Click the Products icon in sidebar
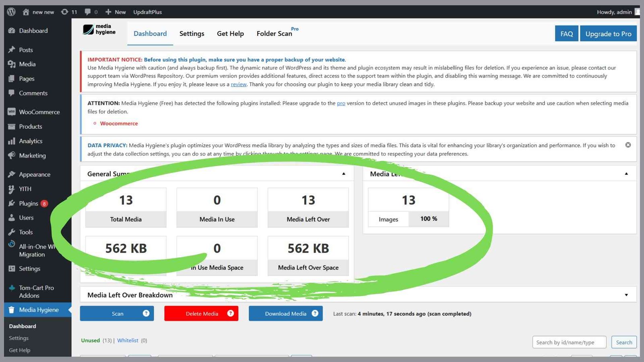 [x=12, y=126]
